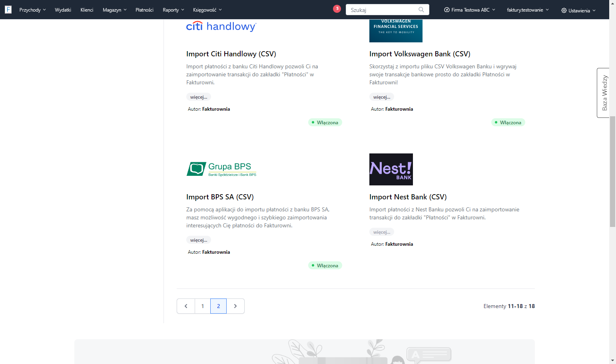Click Fakturownia author under Import Nest Bank
Image resolution: width=616 pixels, height=364 pixels.
pyautogui.click(x=399, y=244)
